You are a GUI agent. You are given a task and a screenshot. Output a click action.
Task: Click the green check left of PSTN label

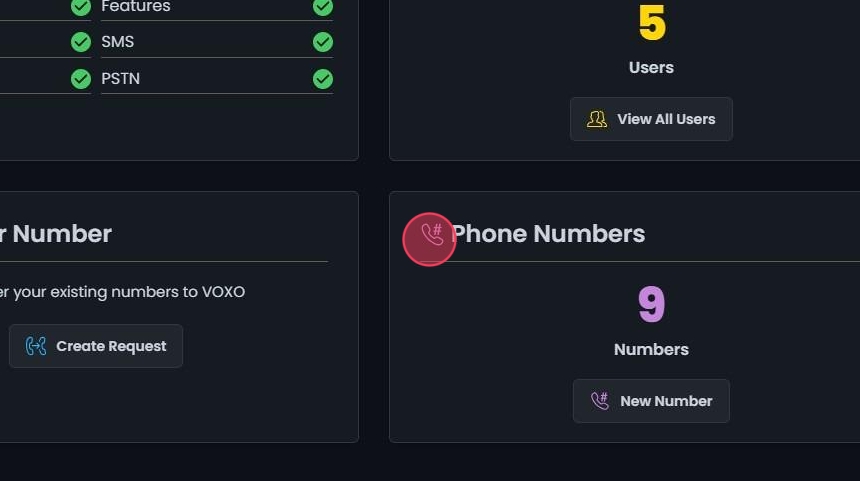81,78
